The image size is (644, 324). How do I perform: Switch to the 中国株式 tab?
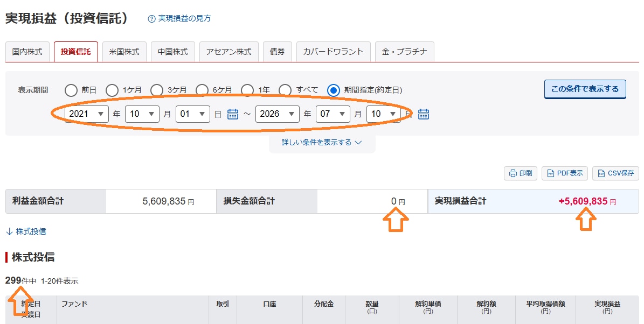pyautogui.click(x=173, y=52)
